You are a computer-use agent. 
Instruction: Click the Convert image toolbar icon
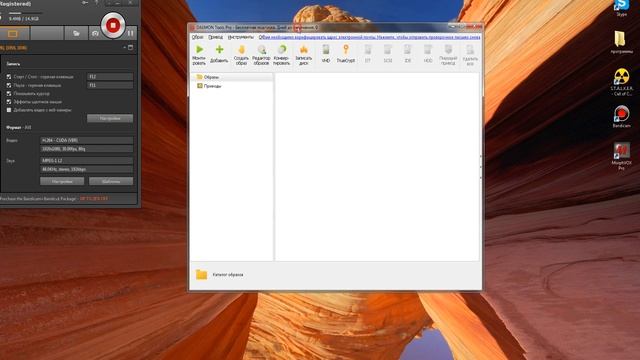click(x=282, y=50)
